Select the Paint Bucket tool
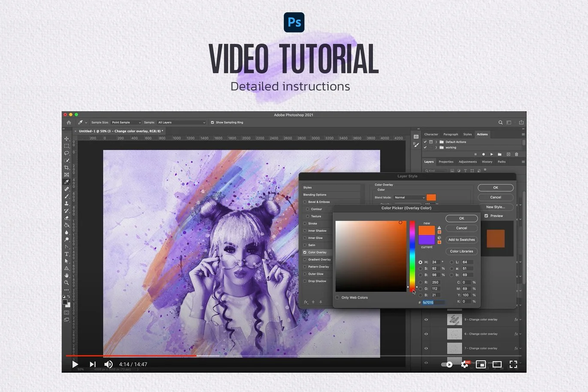This screenshot has width=588, height=392. click(x=67, y=225)
